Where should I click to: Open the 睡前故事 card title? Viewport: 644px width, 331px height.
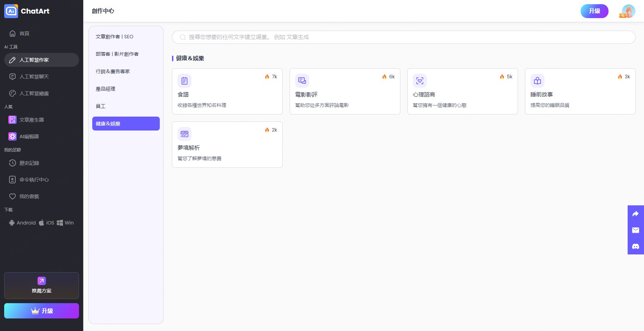(542, 95)
